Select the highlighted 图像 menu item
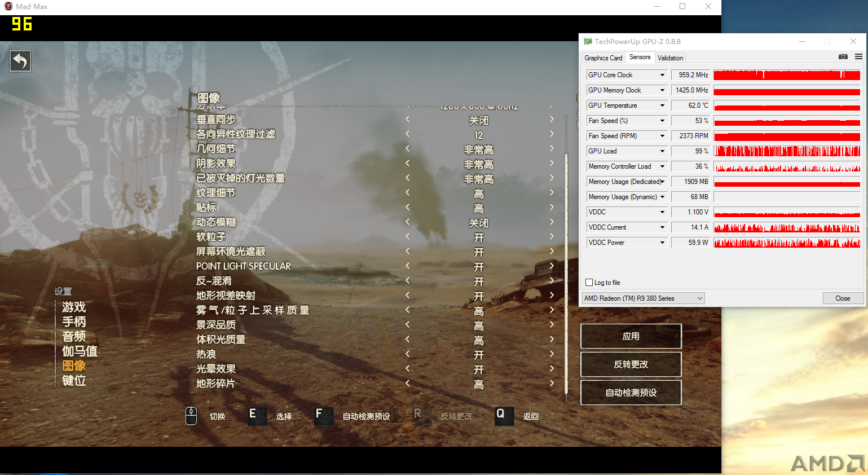 click(x=74, y=366)
